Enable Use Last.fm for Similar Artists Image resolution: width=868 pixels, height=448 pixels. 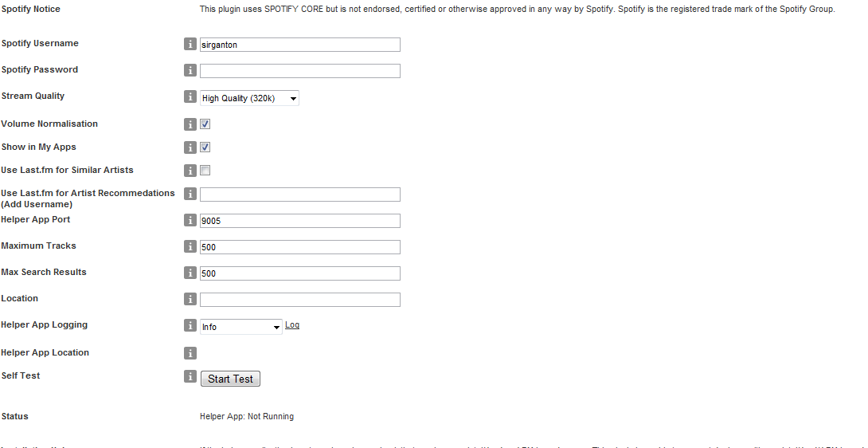point(205,171)
